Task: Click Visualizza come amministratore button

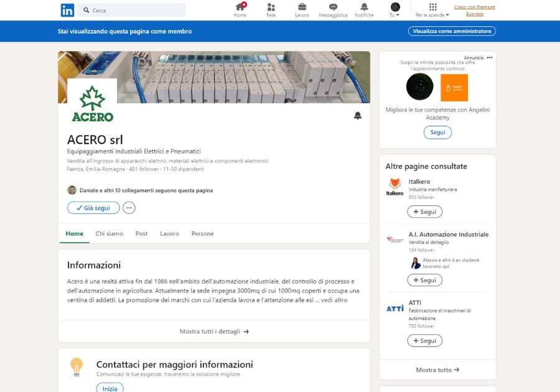Action: (x=452, y=31)
